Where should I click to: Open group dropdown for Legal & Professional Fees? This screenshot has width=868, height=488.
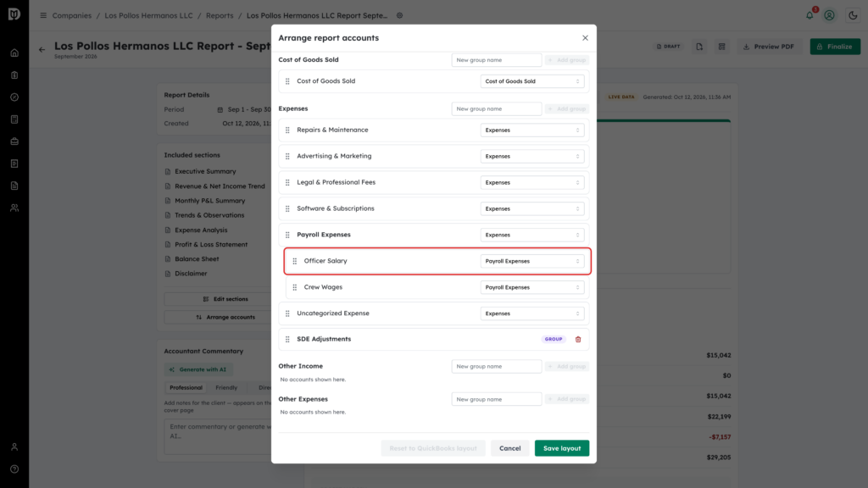pyautogui.click(x=532, y=183)
